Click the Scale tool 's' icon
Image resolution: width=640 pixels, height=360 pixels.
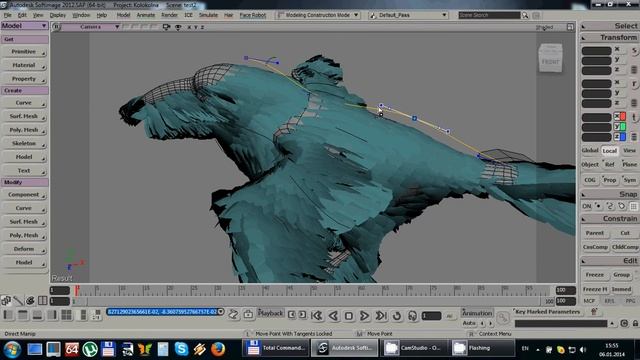coord(634,51)
